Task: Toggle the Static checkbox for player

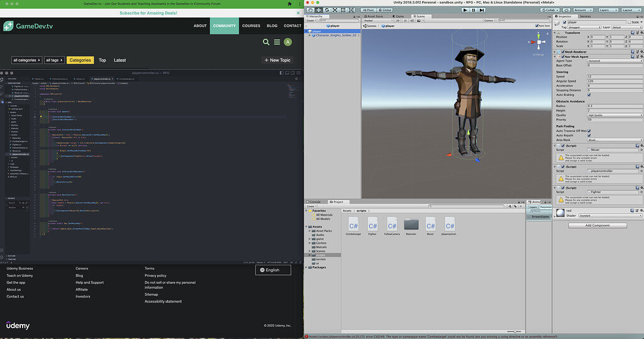Action: (628, 22)
